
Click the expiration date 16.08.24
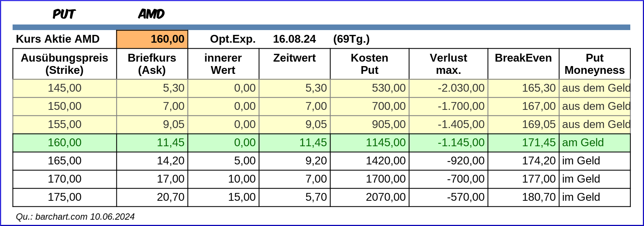click(x=294, y=39)
